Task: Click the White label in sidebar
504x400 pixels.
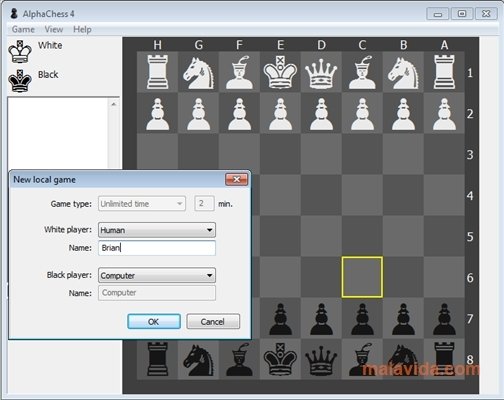Action: pos(50,45)
